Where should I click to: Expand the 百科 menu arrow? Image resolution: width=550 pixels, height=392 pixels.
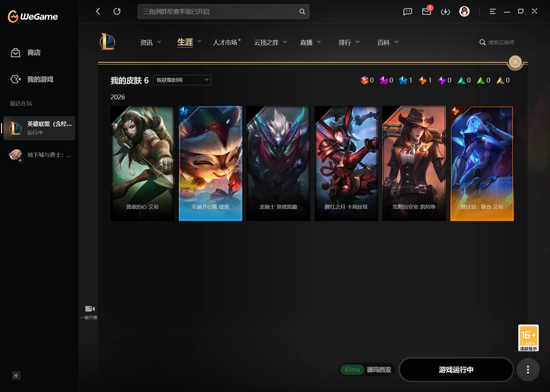[396, 42]
